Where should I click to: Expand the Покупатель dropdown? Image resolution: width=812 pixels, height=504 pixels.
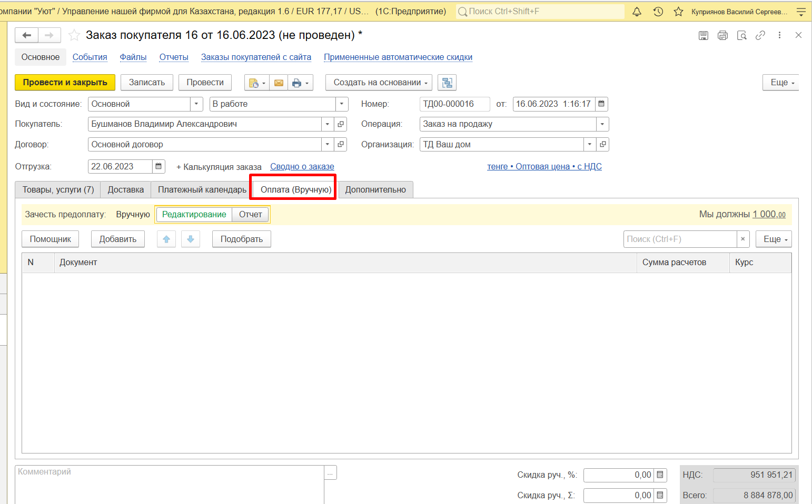[328, 124]
